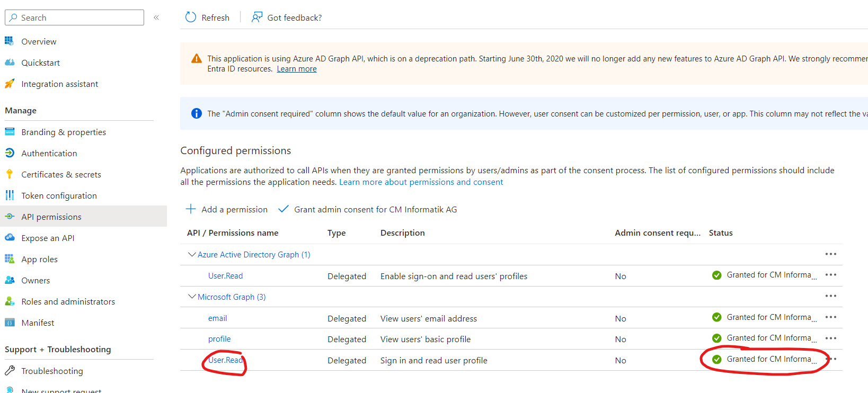Click the Expose an API cloud icon
Viewport: 868px width, 393px height.
coord(10,237)
